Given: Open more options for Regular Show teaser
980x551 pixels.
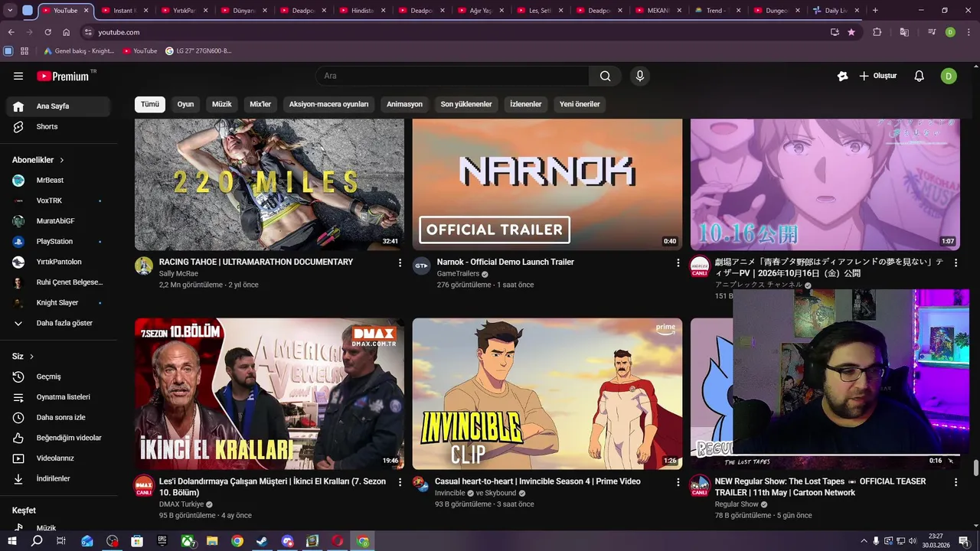Looking at the screenshot, I should click(x=955, y=482).
